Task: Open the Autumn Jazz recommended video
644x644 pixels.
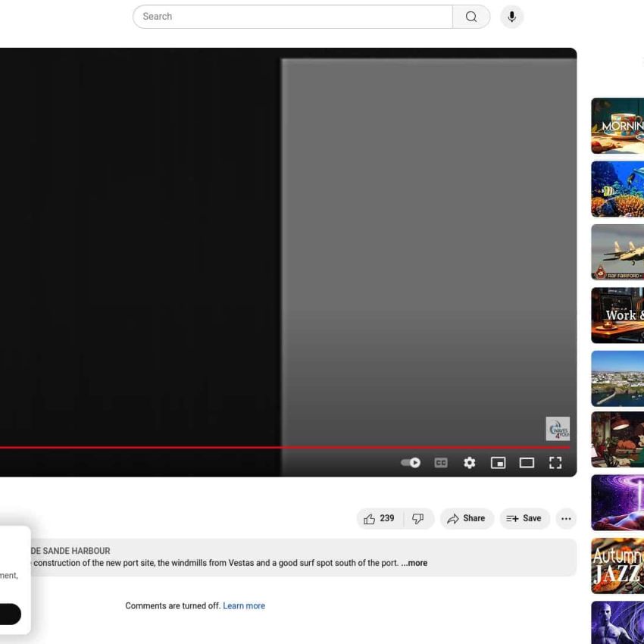Action: (617, 565)
